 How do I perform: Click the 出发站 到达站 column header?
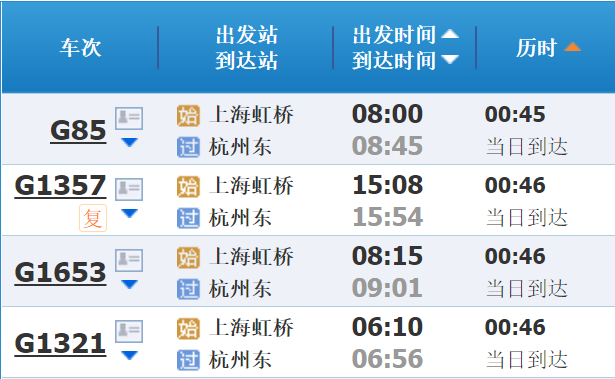click(247, 48)
